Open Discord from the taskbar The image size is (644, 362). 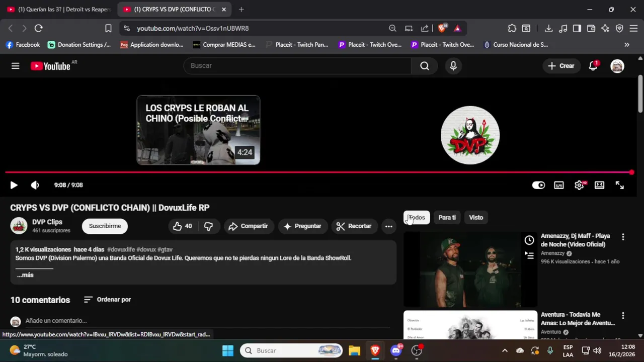[396, 350]
